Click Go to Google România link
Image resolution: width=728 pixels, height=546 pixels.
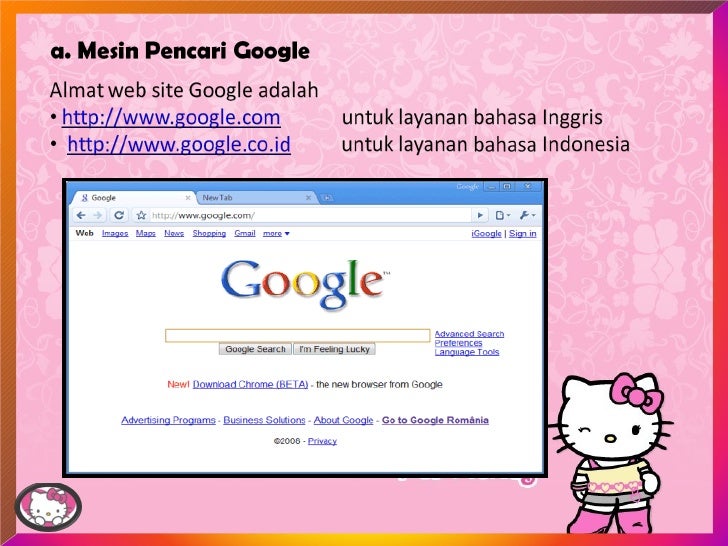[435, 420]
